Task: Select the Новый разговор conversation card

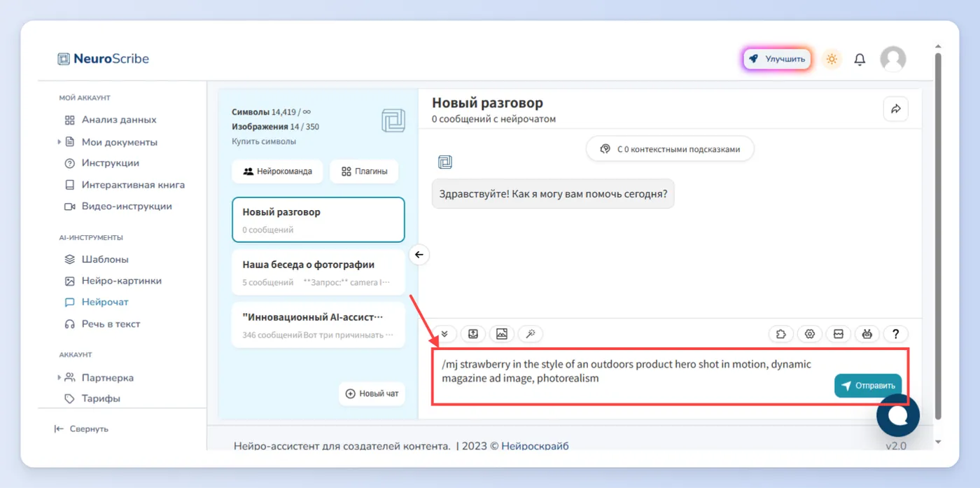Action: (318, 220)
